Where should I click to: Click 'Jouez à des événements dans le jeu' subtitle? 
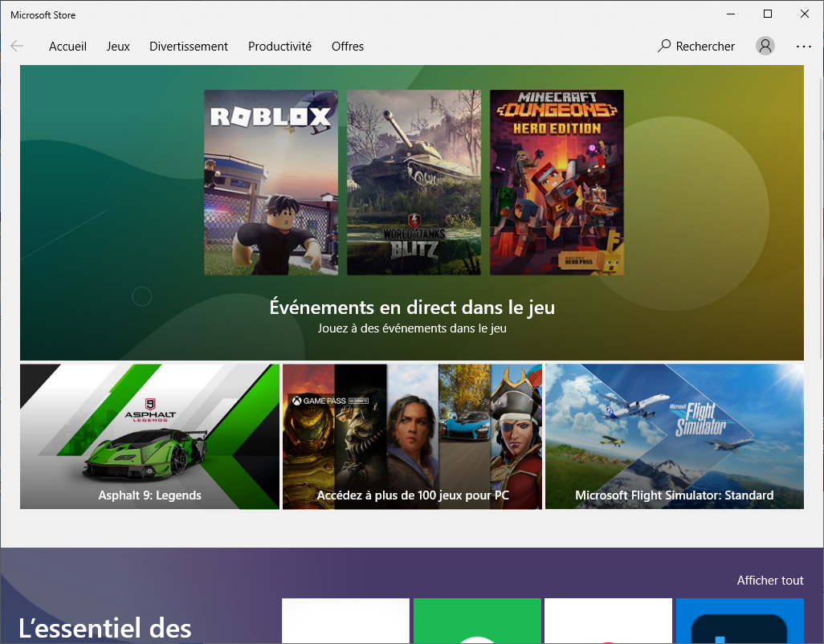pyautogui.click(x=412, y=328)
